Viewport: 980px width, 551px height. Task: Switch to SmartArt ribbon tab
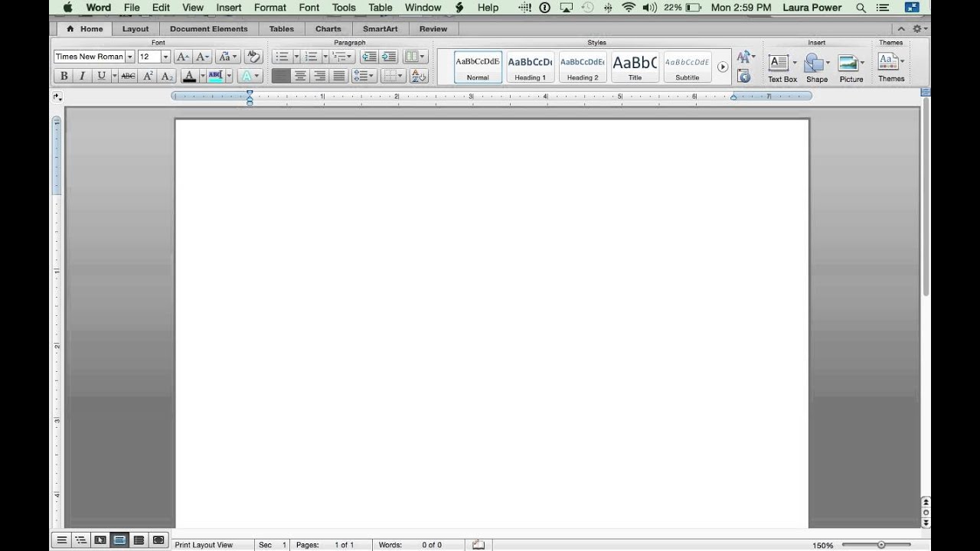(x=380, y=29)
